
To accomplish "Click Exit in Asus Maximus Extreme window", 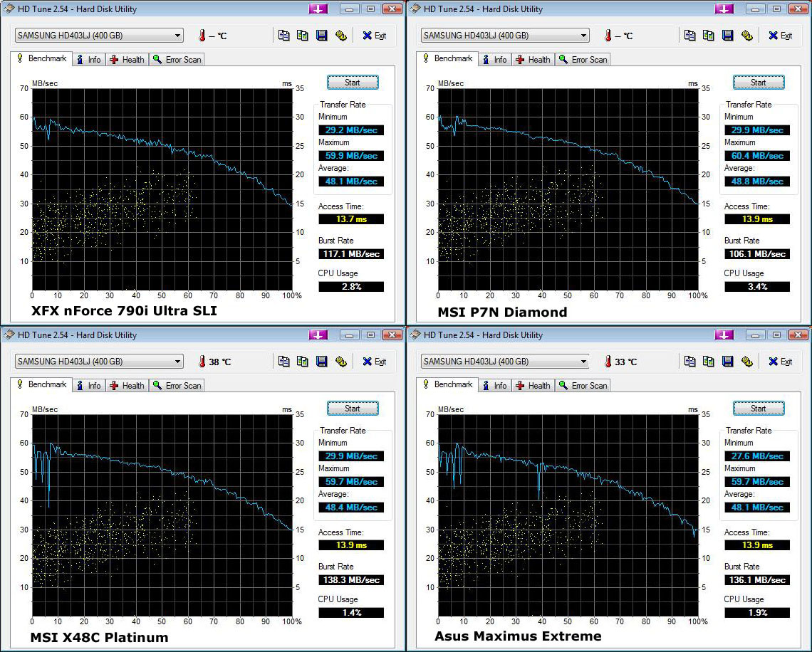I will (x=781, y=361).
